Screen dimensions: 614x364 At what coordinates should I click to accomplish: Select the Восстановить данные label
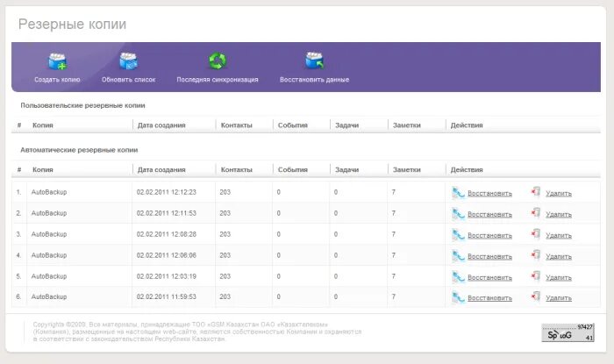pos(314,80)
